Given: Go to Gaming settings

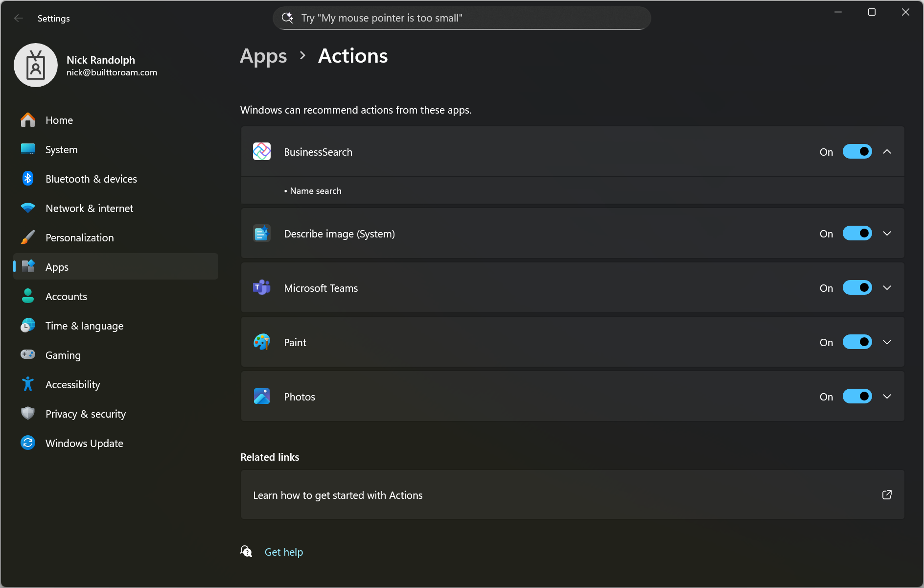Looking at the screenshot, I should [x=115, y=355].
